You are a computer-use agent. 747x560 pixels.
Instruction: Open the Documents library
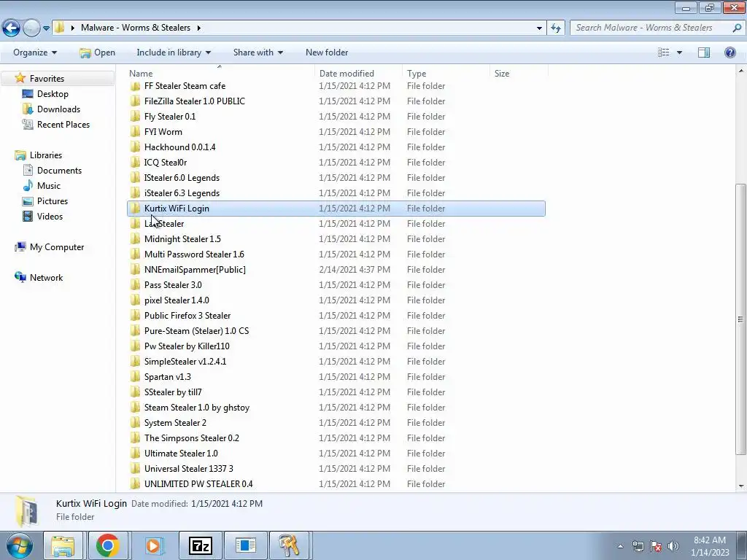59,171
